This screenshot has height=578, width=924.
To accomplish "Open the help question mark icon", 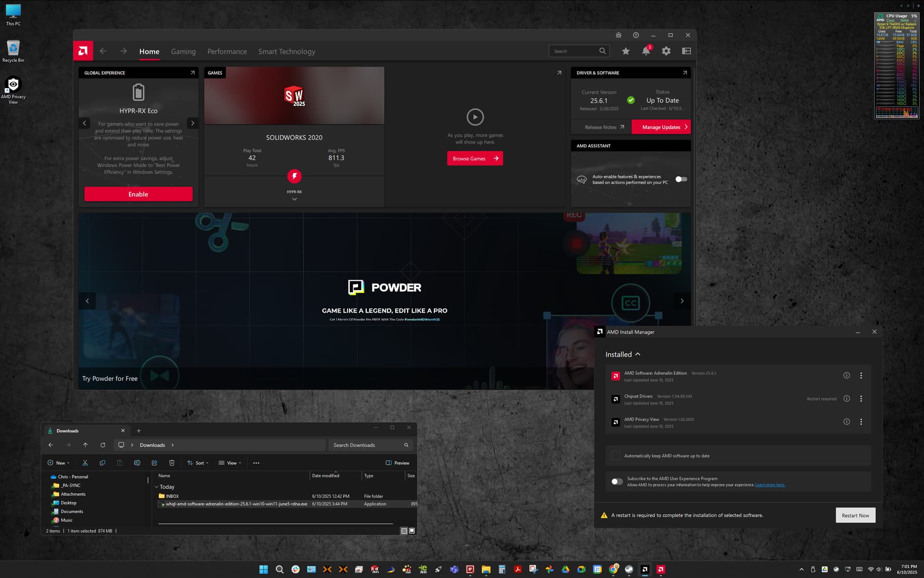I will (636, 35).
